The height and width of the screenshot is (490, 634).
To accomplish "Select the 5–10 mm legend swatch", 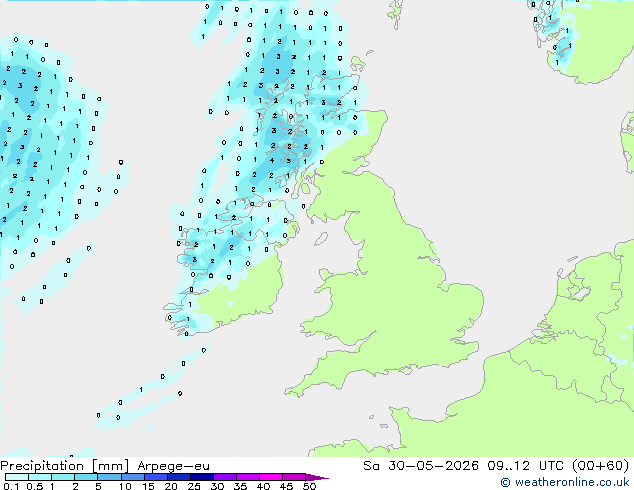I will click(x=109, y=477).
